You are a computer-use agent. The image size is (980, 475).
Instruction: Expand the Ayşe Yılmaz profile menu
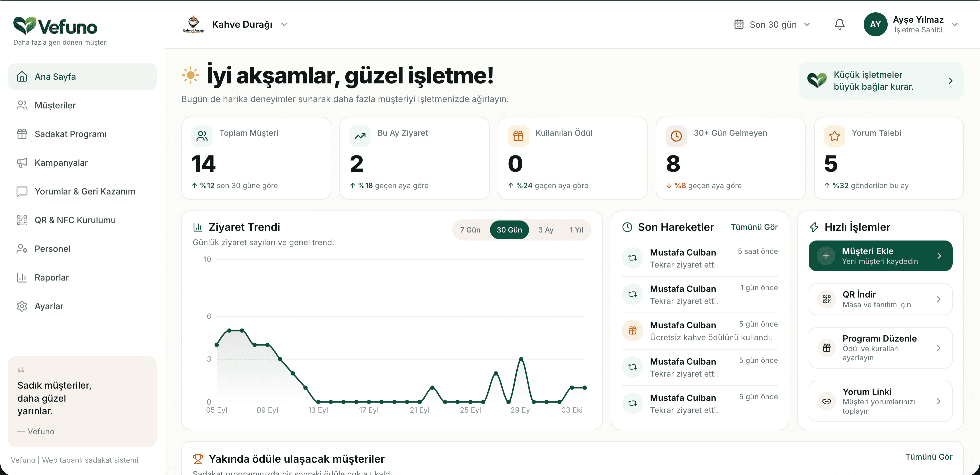pyautogui.click(x=955, y=24)
